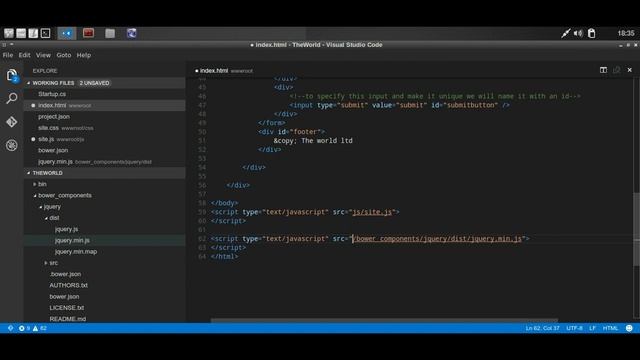Open the Debug view in the sidebar
640x360 pixels.
tap(12, 145)
